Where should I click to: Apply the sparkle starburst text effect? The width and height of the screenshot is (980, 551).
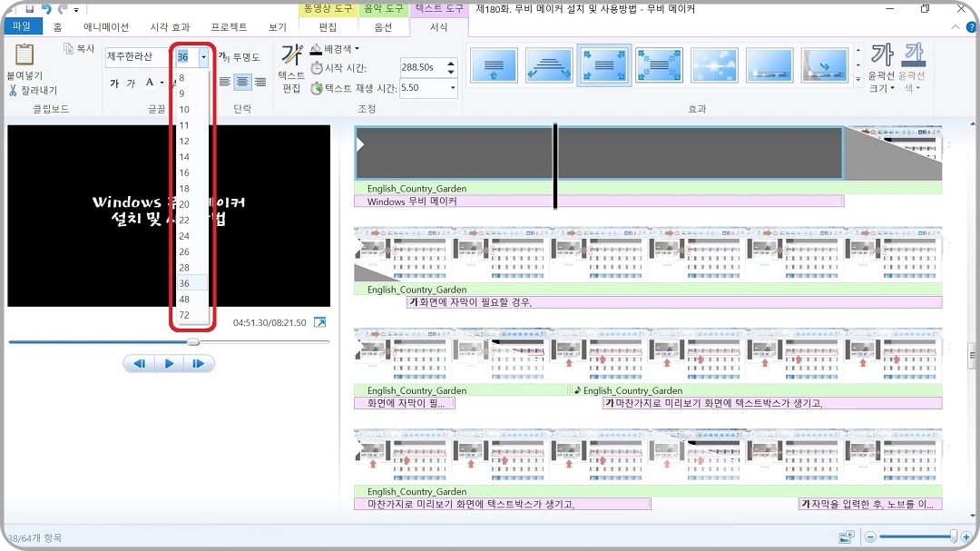[x=714, y=65]
